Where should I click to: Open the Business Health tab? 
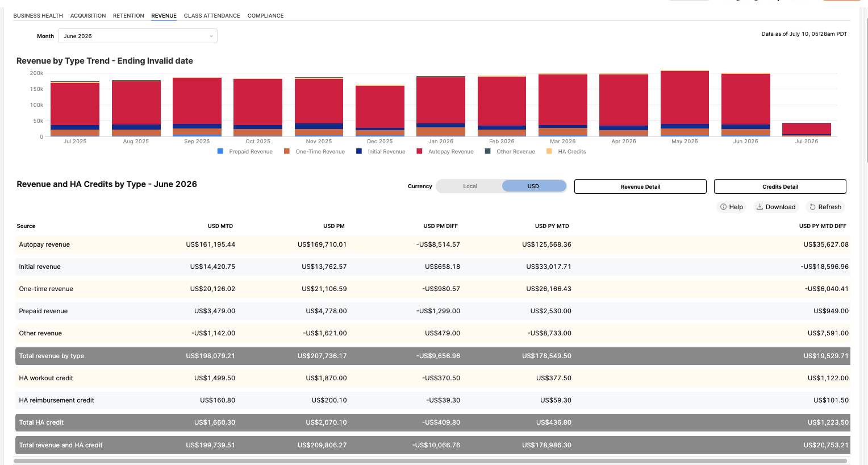(38, 16)
